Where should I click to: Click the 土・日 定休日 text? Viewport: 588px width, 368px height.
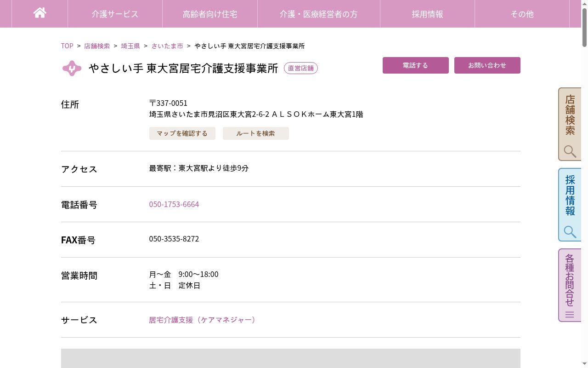click(175, 285)
